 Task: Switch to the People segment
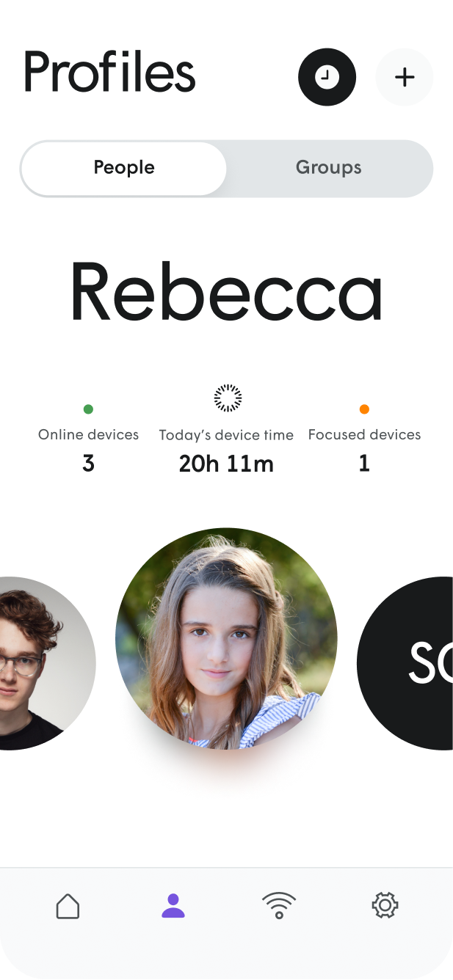(x=124, y=168)
